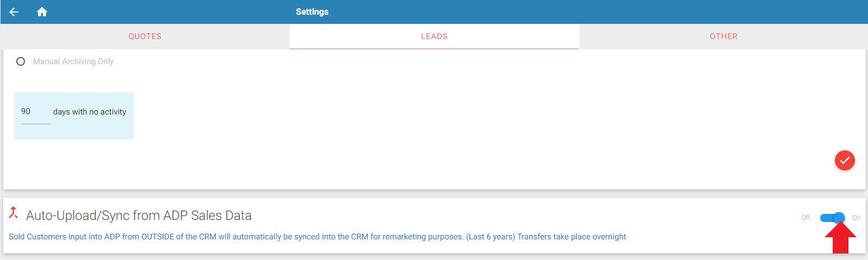This screenshot has width=868, height=260.
Task: Click the red merge icon beside Auto-Upload/Sync
Action: tap(14, 213)
